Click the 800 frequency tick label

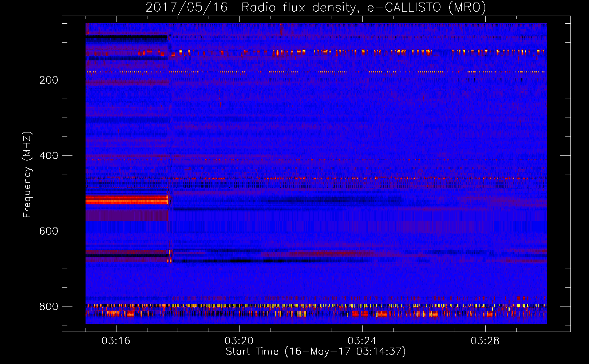pos(49,306)
